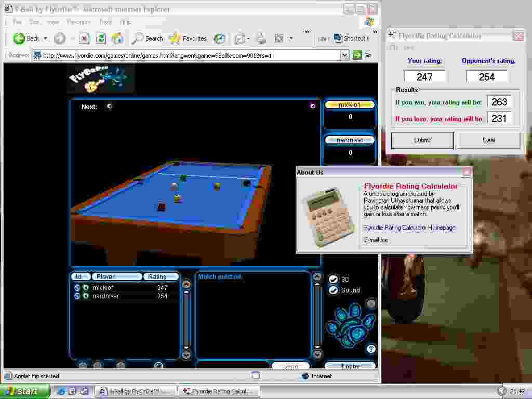The height and width of the screenshot is (399, 532).
Task: Open the Search pane in Internet Explorer
Action: (x=147, y=38)
